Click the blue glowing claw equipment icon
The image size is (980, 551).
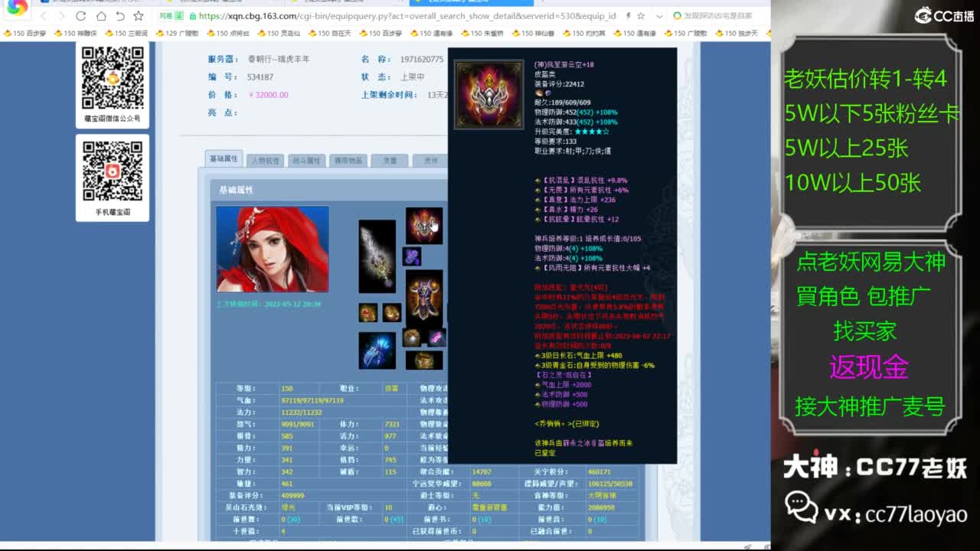click(x=377, y=350)
